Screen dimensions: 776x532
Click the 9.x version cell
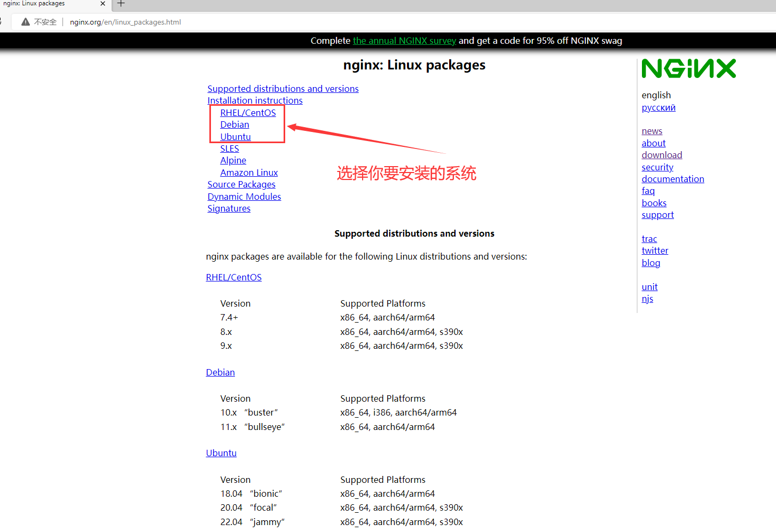click(226, 346)
